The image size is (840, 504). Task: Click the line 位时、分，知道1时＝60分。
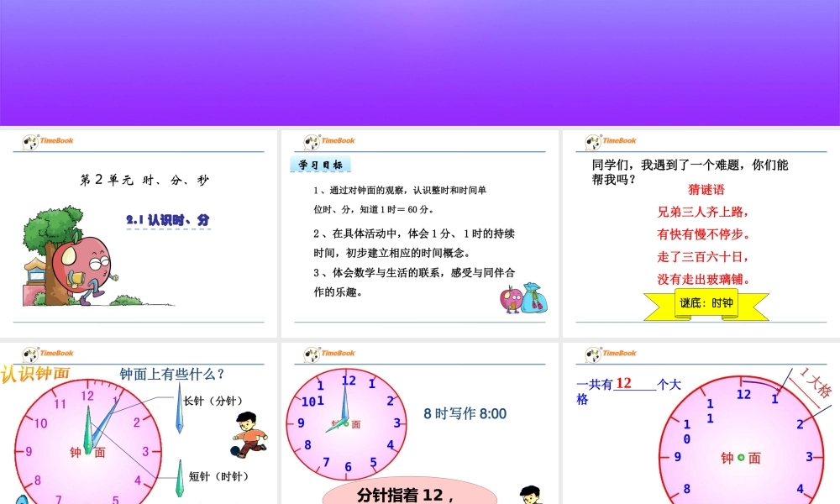pyautogui.click(x=374, y=209)
